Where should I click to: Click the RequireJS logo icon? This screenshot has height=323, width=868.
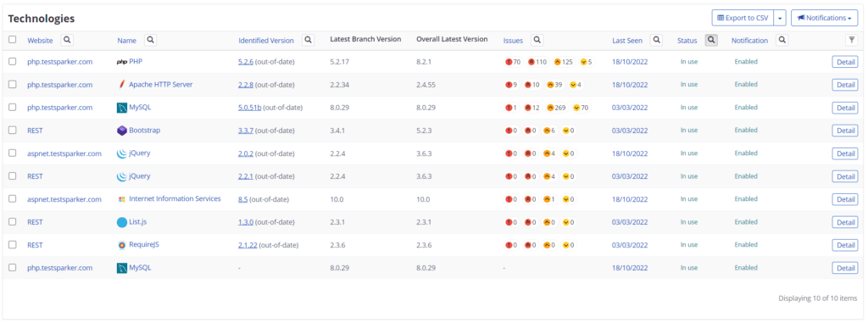(x=122, y=245)
